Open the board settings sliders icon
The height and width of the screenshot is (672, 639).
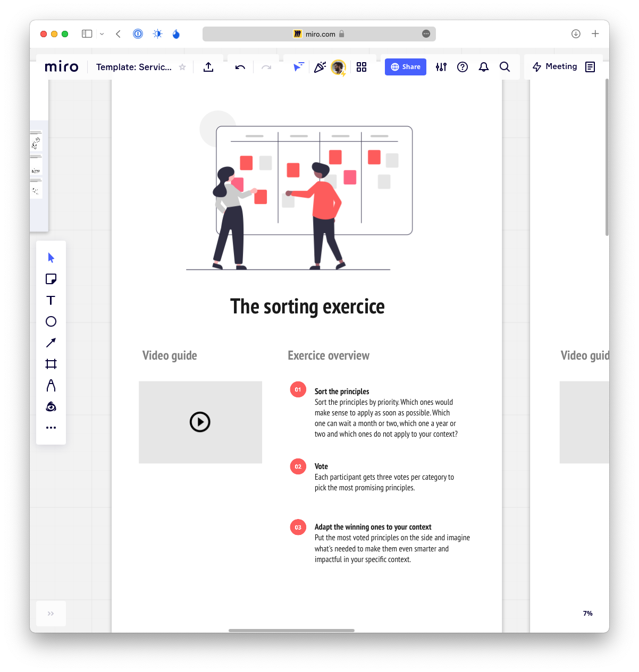click(441, 67)
